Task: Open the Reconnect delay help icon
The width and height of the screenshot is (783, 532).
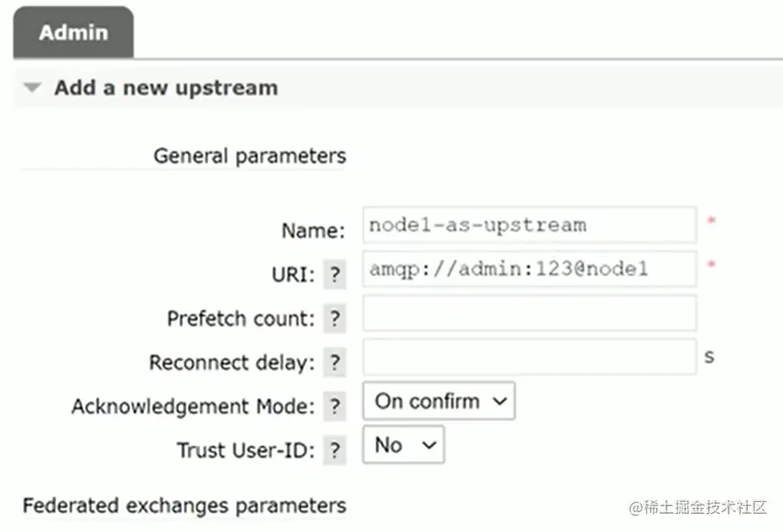Action: [x=335, y=362]
